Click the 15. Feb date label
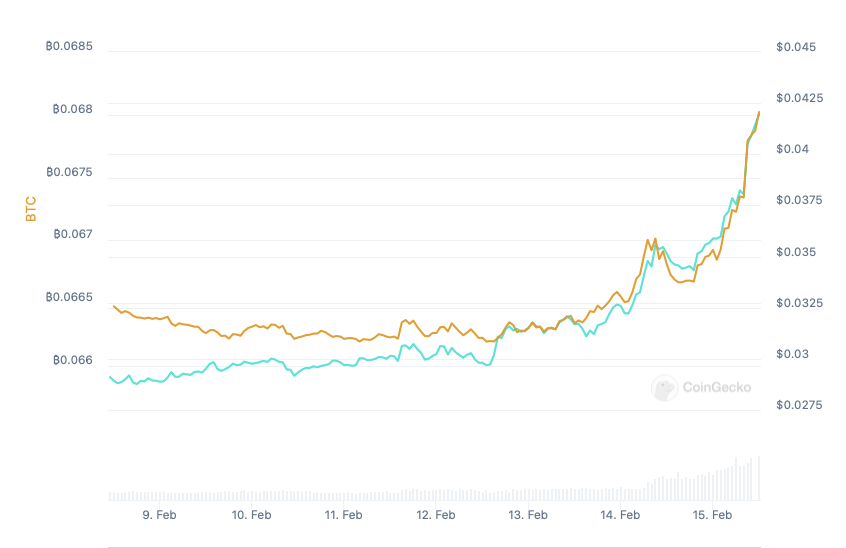Image resolution: width=846 pixels, height=548 pixels. tap(712, 515)
